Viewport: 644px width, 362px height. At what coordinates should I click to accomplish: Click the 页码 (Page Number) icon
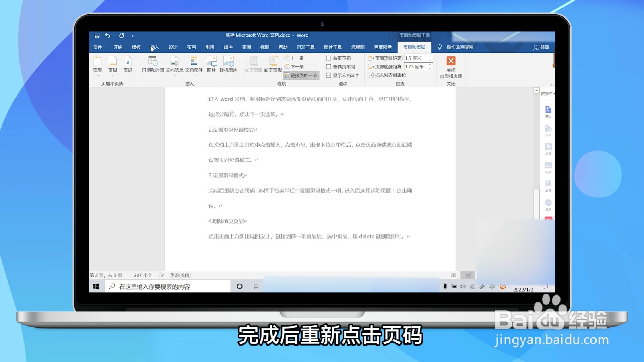(x=128, y=61)
